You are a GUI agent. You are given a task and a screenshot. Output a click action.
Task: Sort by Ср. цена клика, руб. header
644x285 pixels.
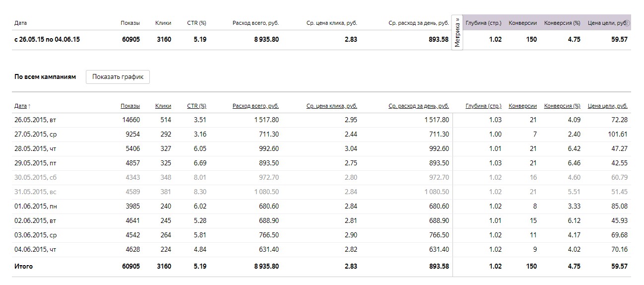(x=331, y=106)
